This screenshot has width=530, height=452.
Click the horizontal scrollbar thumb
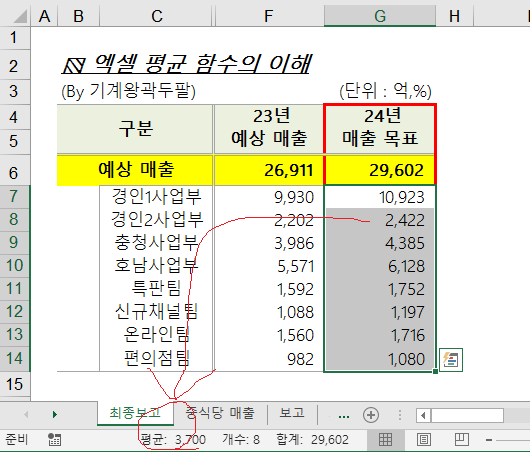(x=467, y=415)
